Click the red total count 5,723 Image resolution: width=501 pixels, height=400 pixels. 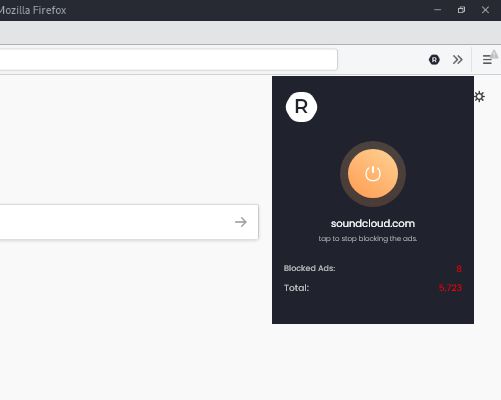(450, 288)
